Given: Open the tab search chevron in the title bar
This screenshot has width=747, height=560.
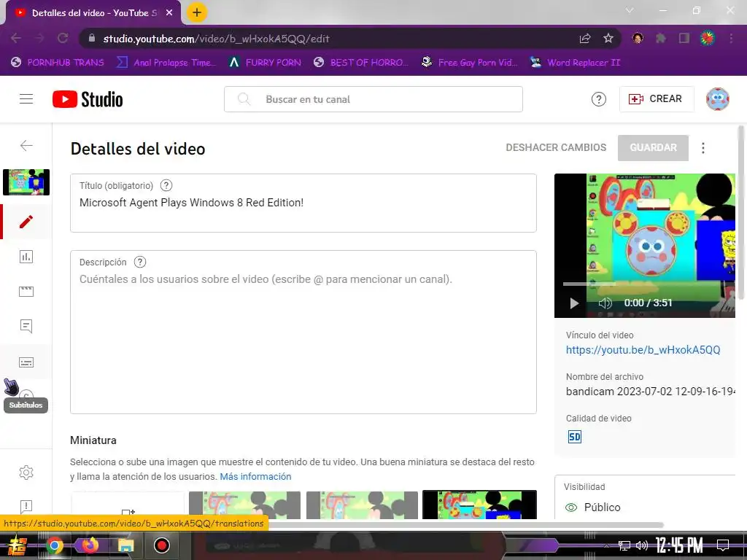Looking at the screenshot, I should point(630,10).
